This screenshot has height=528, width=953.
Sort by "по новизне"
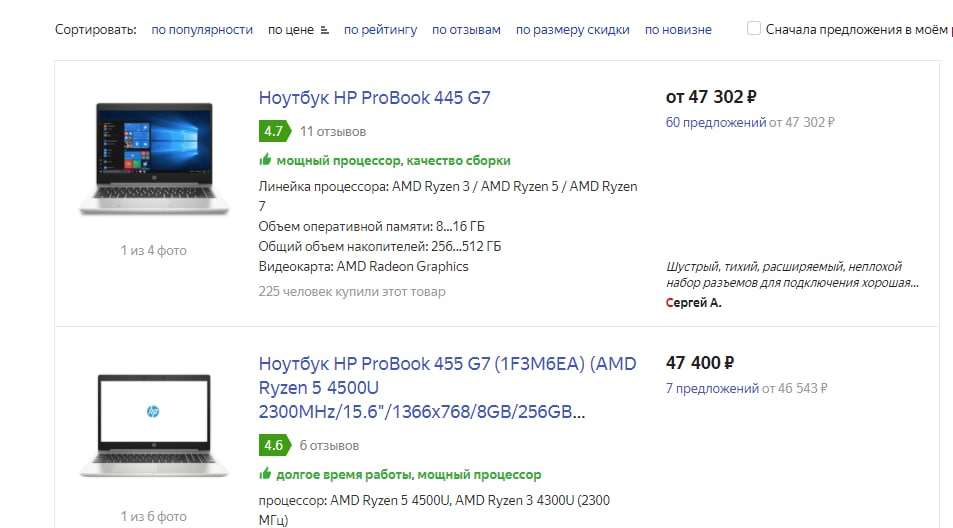[x=678, y=30]
